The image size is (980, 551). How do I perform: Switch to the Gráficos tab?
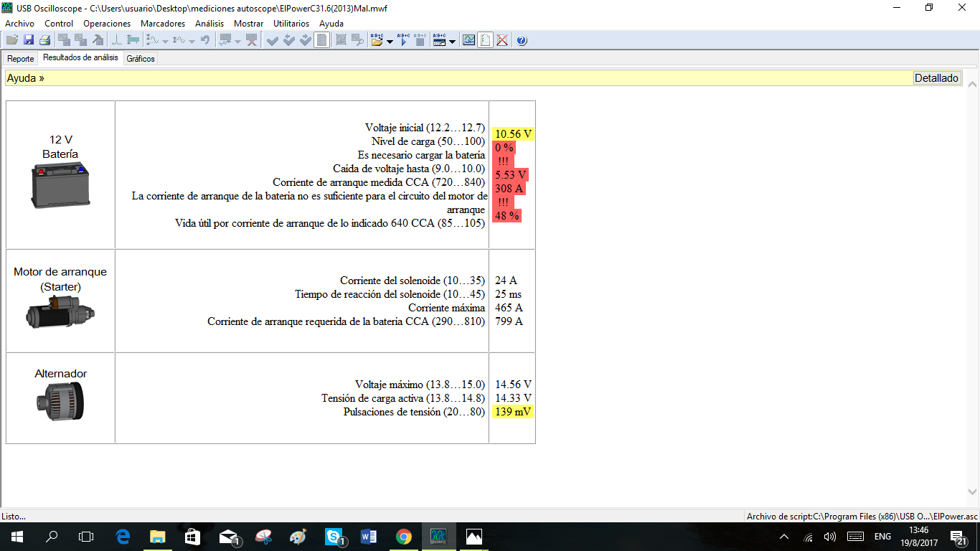tap(141, 59)
